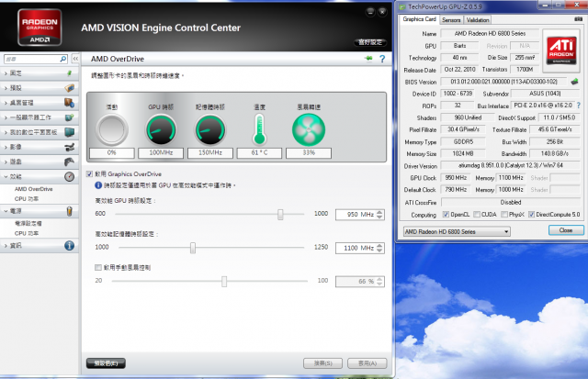Click the GPU clock gauge icon
This screenshot has height=379, width=588.
pos(161,130)
